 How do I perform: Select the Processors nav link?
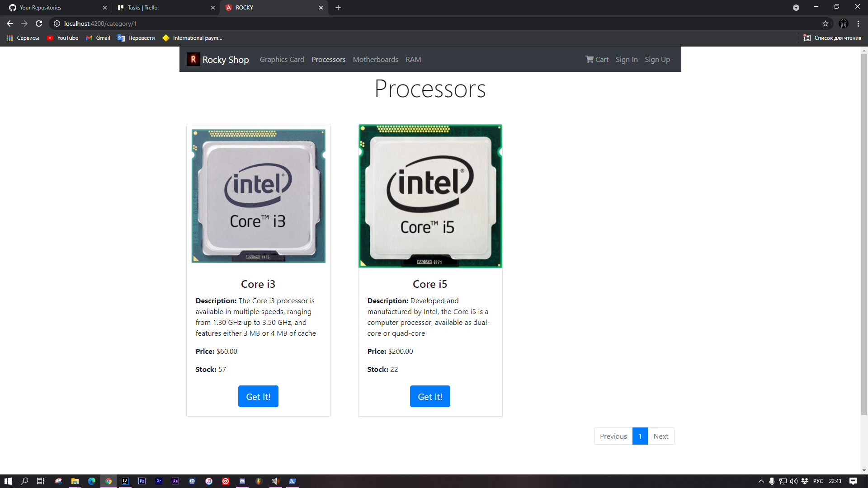click(328, 59)
